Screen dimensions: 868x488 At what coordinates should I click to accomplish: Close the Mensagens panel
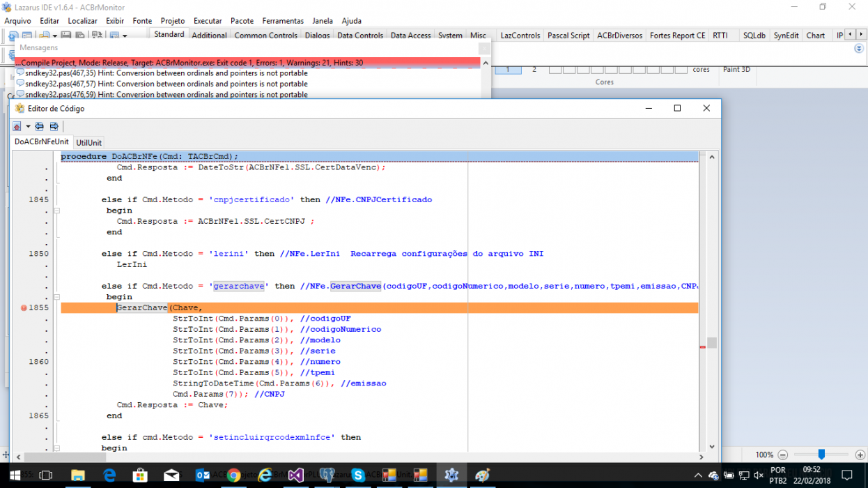(484, 47)
